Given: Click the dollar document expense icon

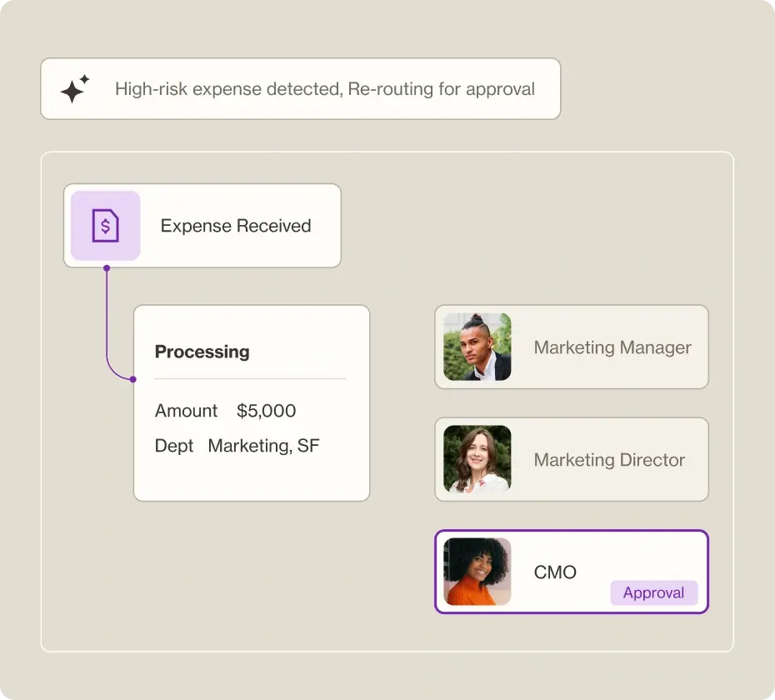Looking at the screenshot, I should 105,226.
